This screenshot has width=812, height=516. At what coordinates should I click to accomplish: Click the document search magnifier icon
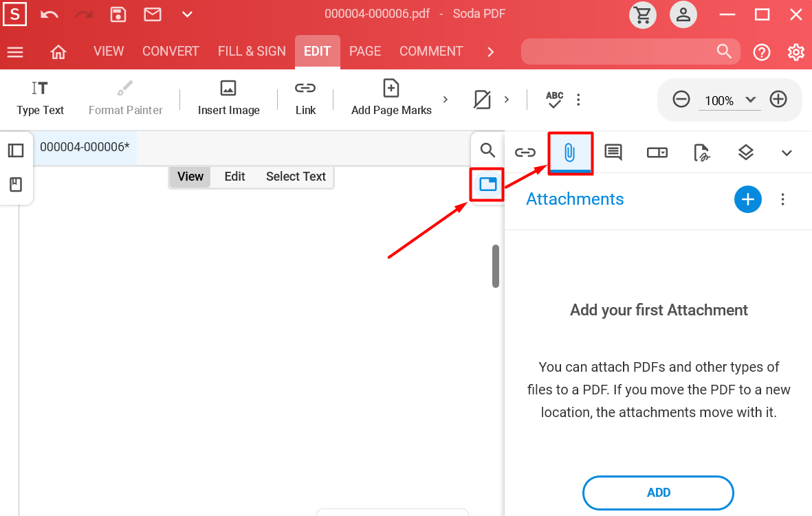click(x=487, y=149)
